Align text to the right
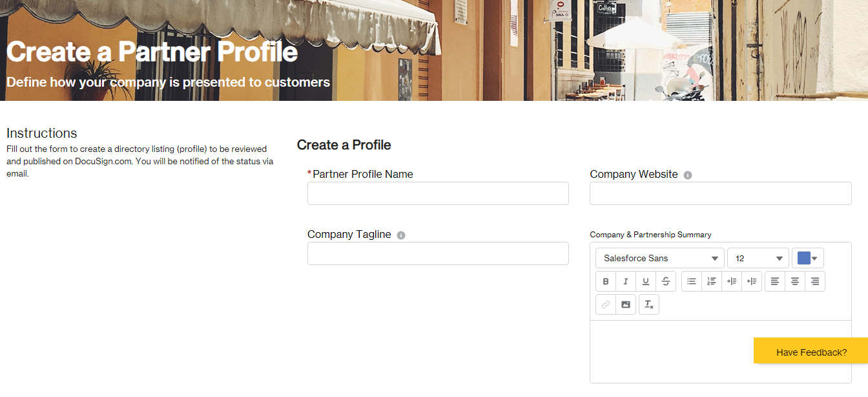The height and width of the screenshot is (397, 868). tap(814, 281)
